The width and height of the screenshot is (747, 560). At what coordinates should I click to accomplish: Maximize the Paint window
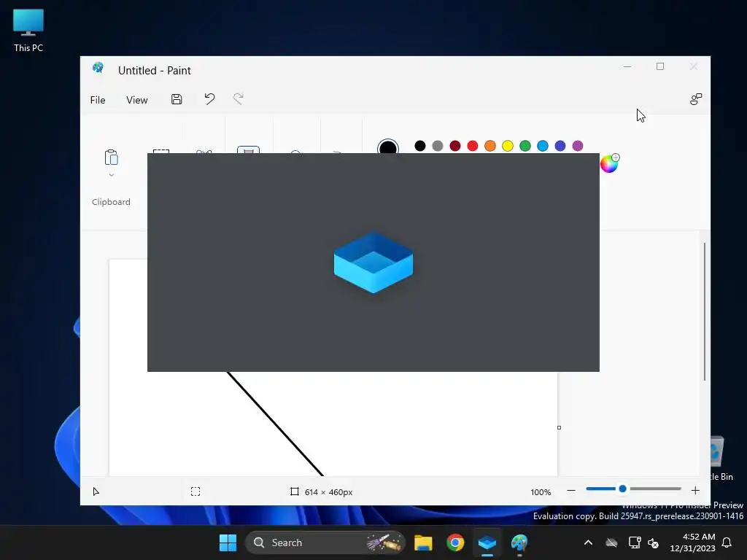pos(659,66)
